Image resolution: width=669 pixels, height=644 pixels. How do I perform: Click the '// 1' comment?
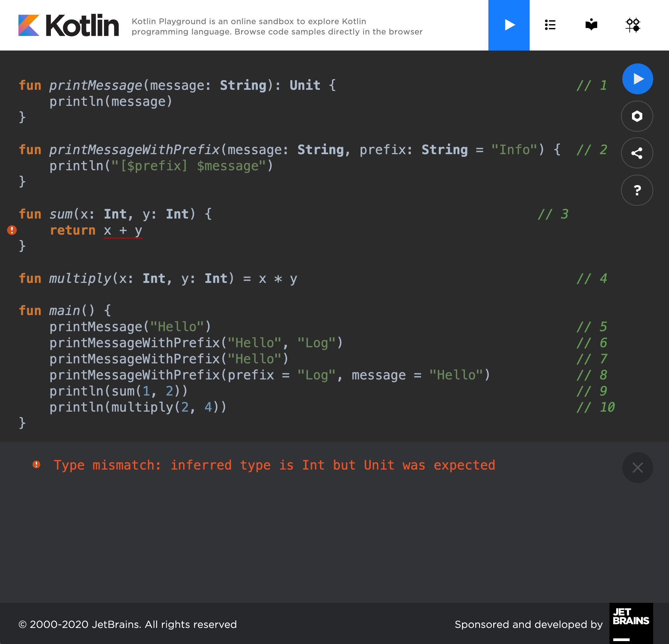(591, 85)
